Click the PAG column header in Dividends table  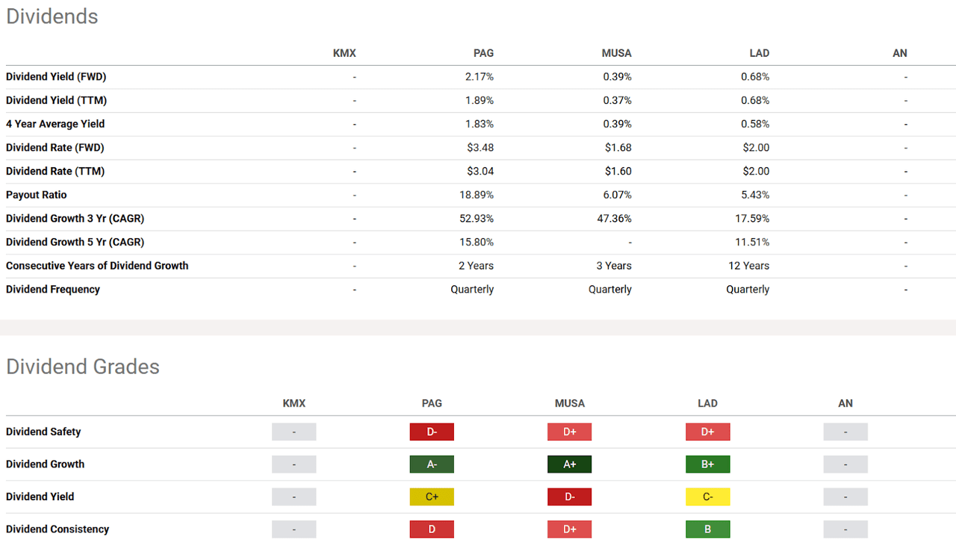483,53
